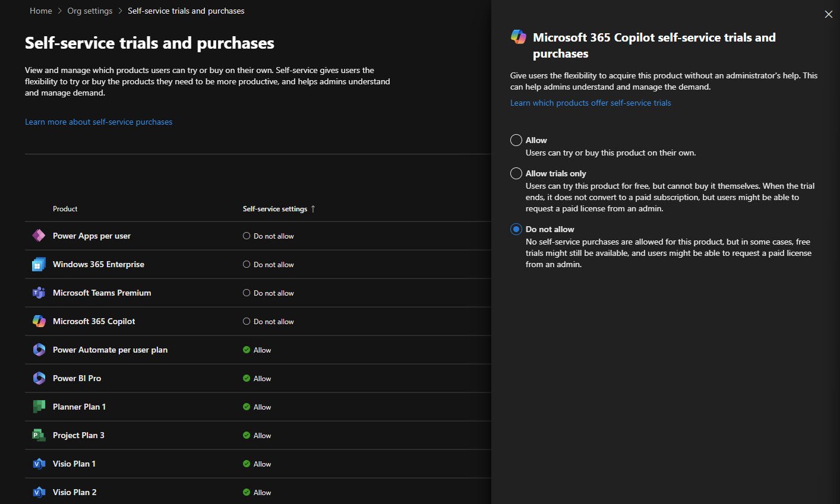Choose the Allow trials only option
This screenshot has width=840, height=504.
516,173
